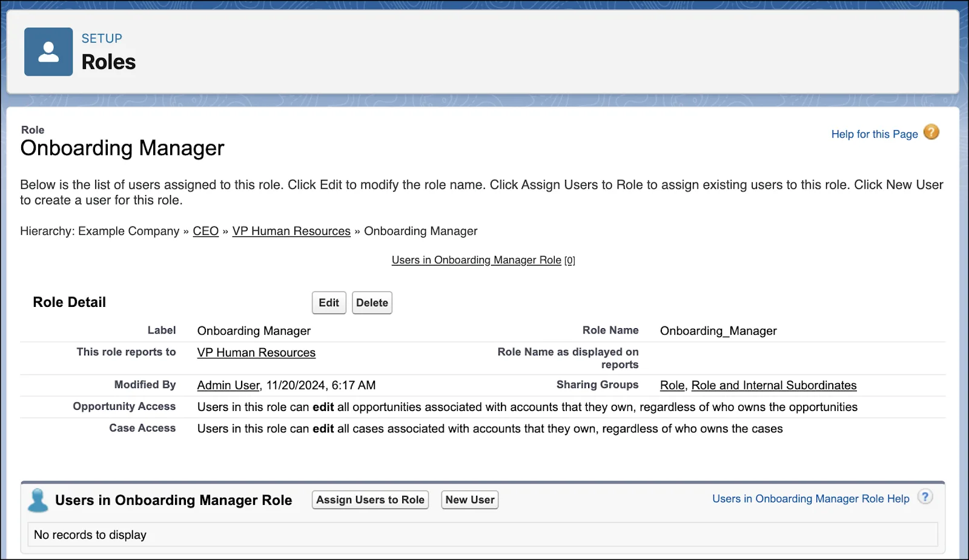The width and height of the screenshot is (969, 560).
Task: Click the Role sharing group link
Action: coord(672,385)
